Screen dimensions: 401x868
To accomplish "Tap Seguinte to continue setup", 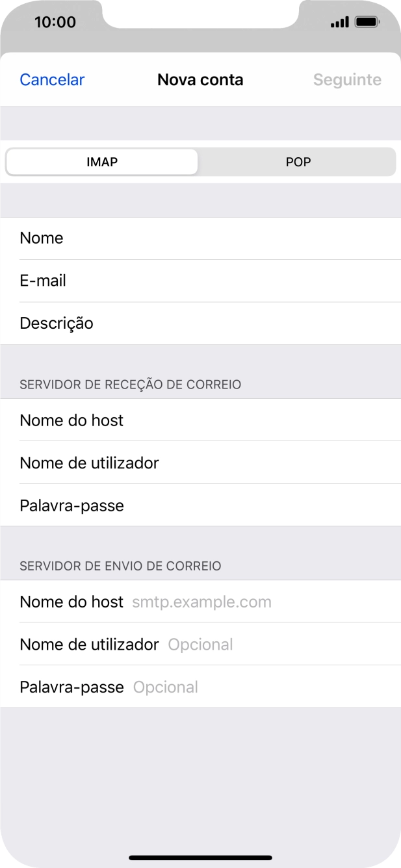I will click(347, 79).
